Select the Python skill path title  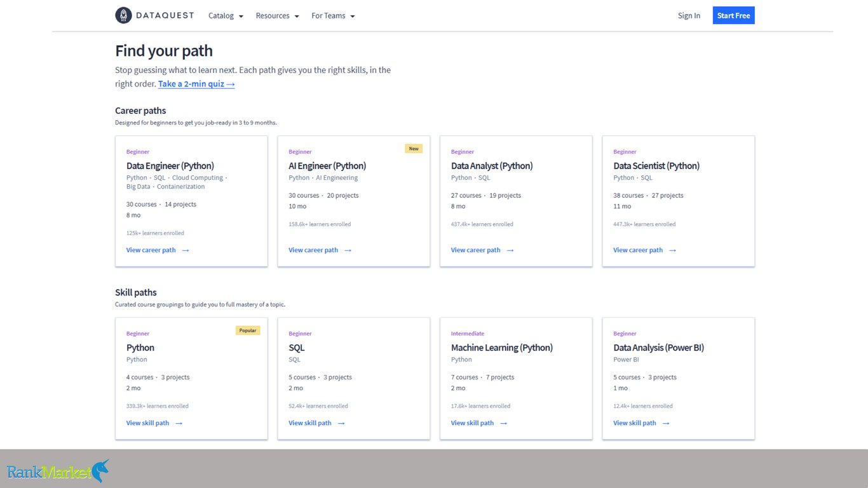140,348
